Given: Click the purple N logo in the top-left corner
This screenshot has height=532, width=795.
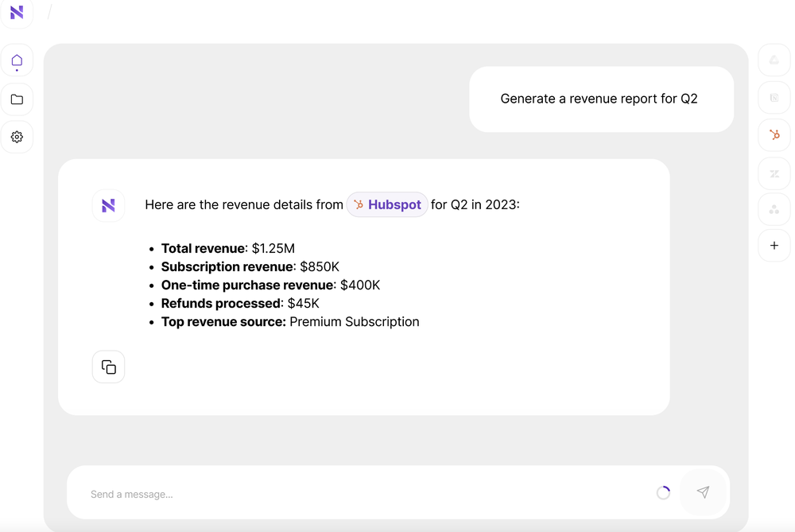Looking at the screenshot, I should [x=17, y=13].
